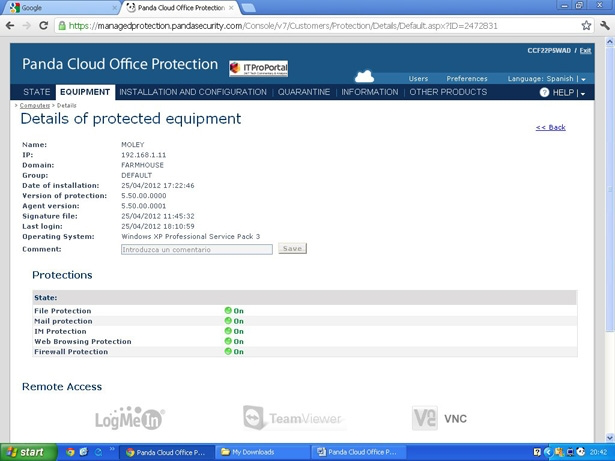The image size is (615, 461).
Task: Click the taskbar clock 20:42
Action: (598, 452)
